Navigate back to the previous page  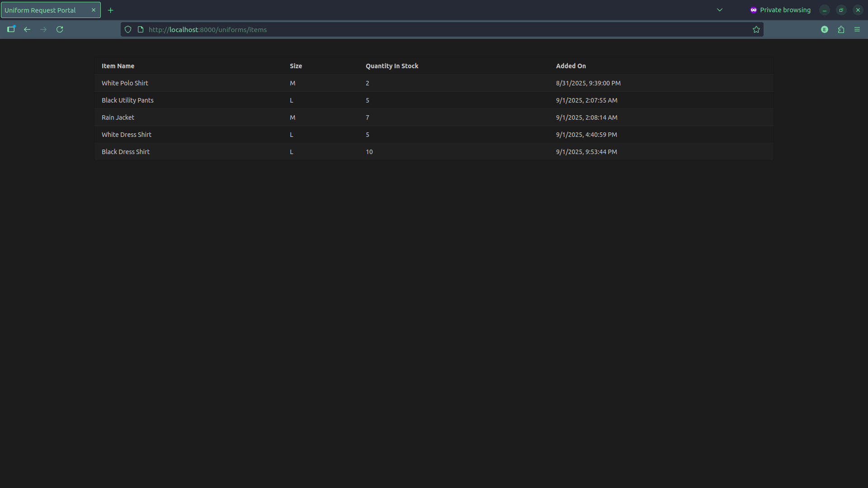[x=27, y=29]
